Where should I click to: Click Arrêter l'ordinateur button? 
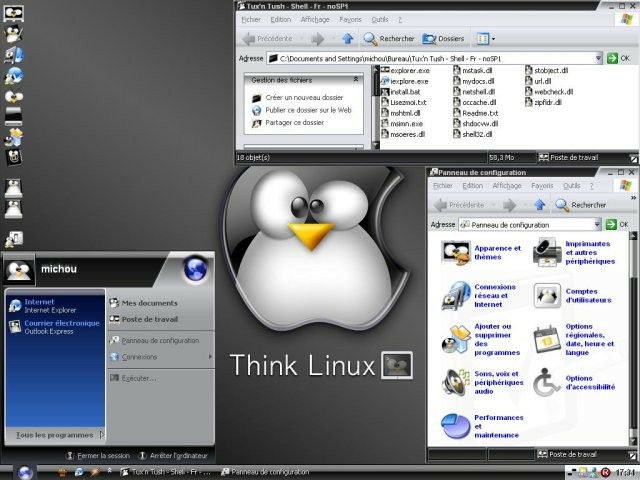tap(173, 456)
